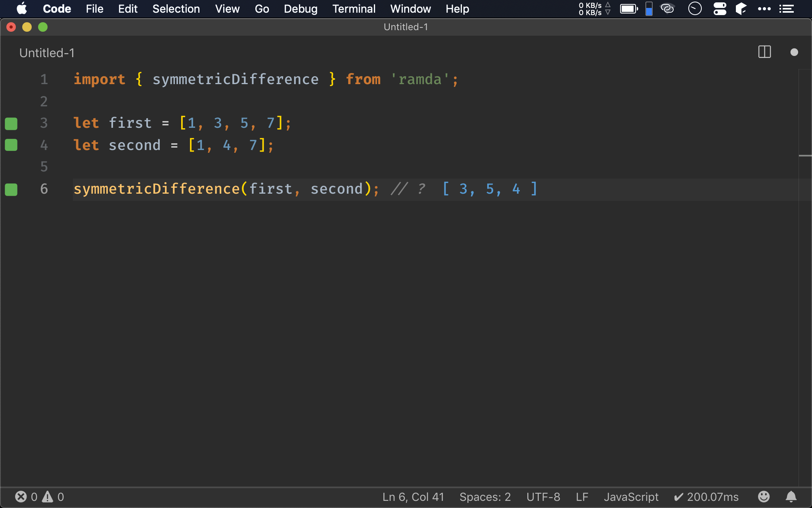The image size is (812, 508).
Task: Click the iPhone mirroring icon
Action: pyautogui.click(x=648, y=8)
